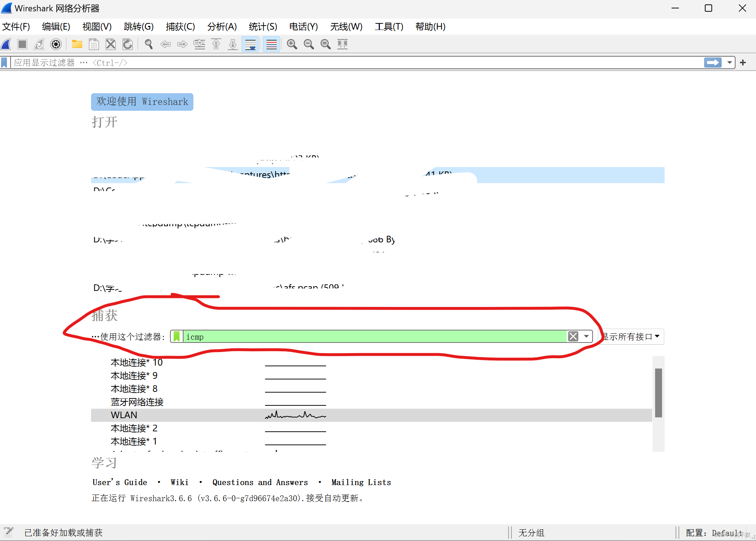Screen dimensions: 756x541
Task: Toggle auto-scroll during live capture
Action: (250, 44)
